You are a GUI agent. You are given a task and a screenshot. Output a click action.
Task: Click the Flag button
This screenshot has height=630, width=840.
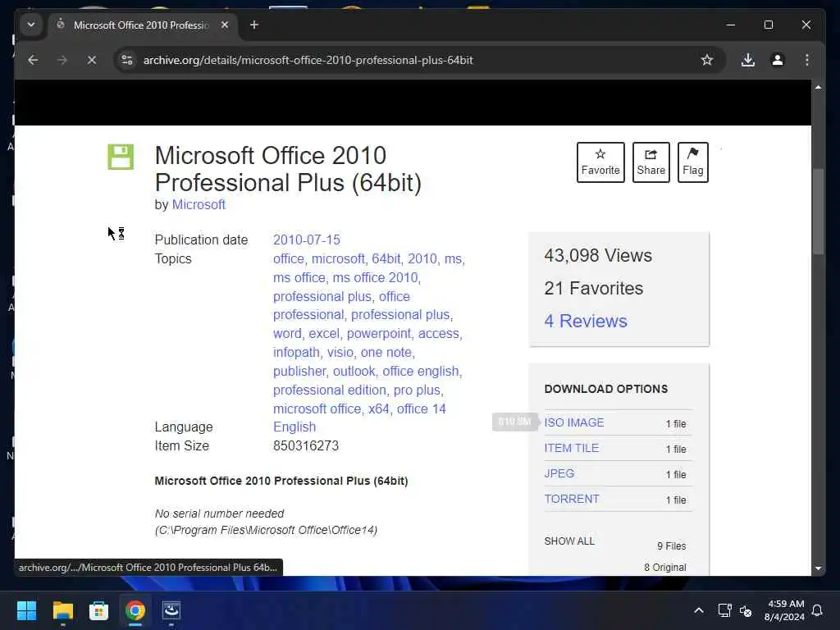pyautogui.click(x=692, y=162)
